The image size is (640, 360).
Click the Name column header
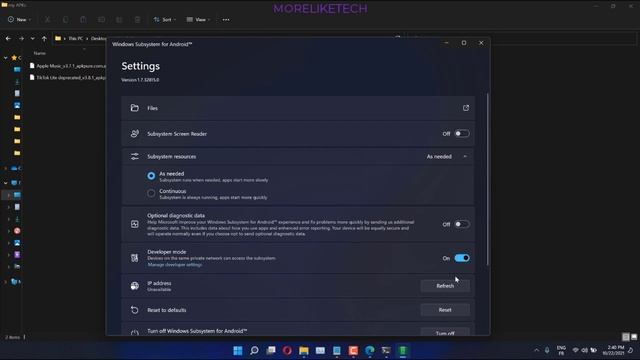[40, 53]
